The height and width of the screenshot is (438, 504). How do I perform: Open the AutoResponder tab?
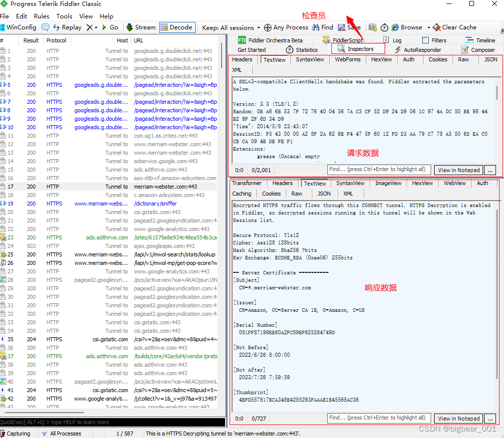point(418,50)
